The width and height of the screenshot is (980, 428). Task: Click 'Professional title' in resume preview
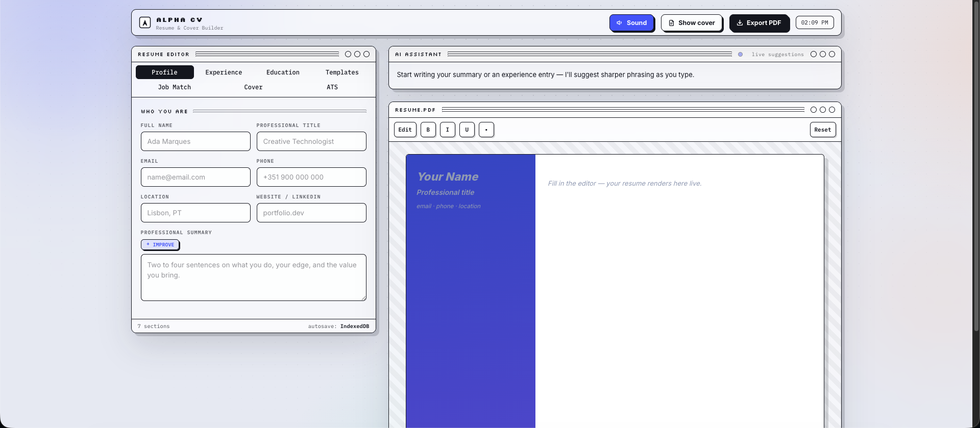[x=445, y=192]
